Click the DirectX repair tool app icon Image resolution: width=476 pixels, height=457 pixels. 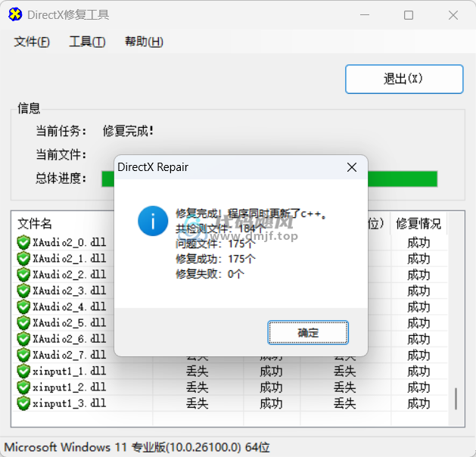[x=15, y=14]
